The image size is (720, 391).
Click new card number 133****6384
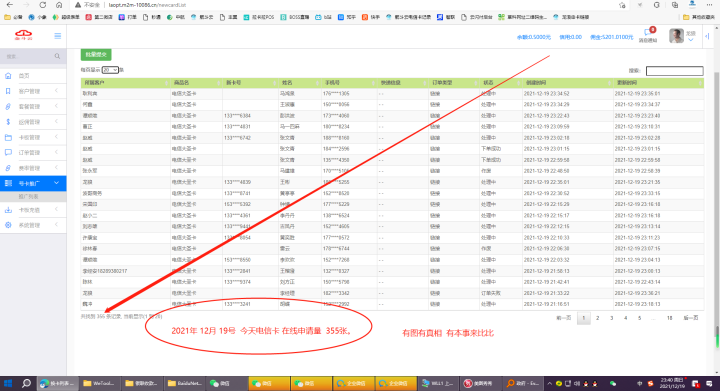pyautogui.click(x=237, y=116)
